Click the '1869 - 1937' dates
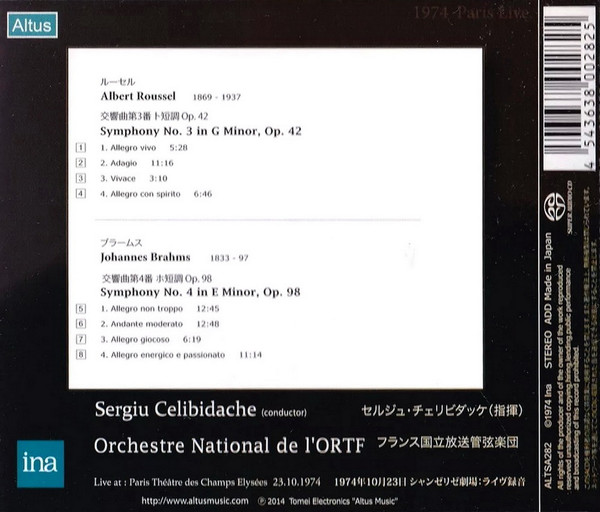The image size is (600, 512). (x=217, y=97)
